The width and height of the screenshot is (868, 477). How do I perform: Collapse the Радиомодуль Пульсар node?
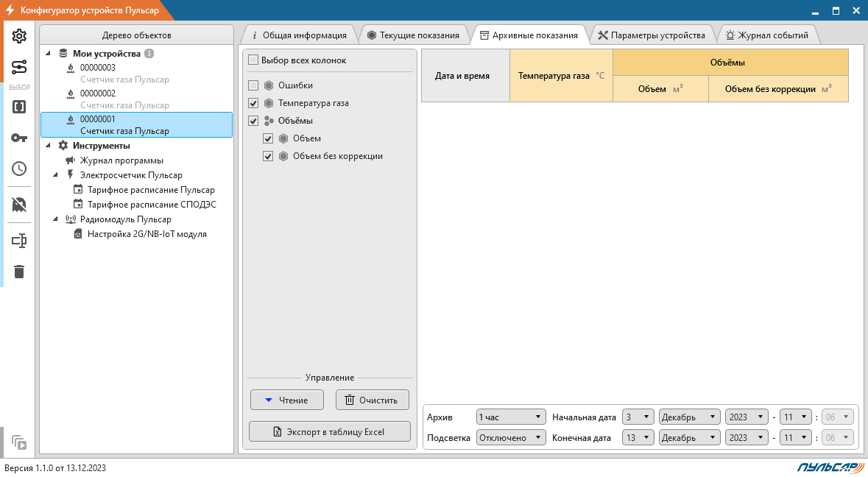55,219
